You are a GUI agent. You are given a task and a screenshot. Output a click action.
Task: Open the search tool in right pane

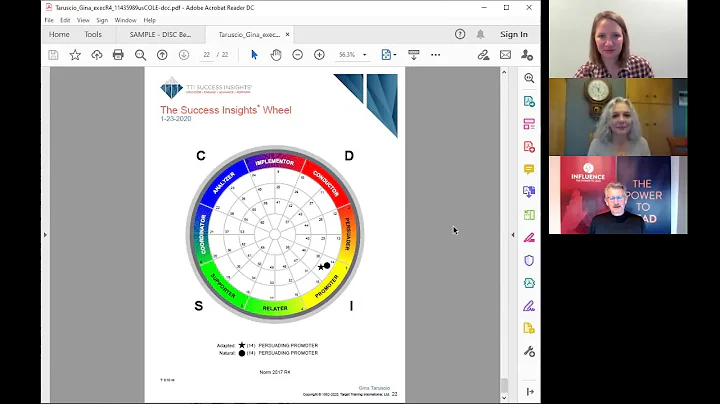point(529,78)
